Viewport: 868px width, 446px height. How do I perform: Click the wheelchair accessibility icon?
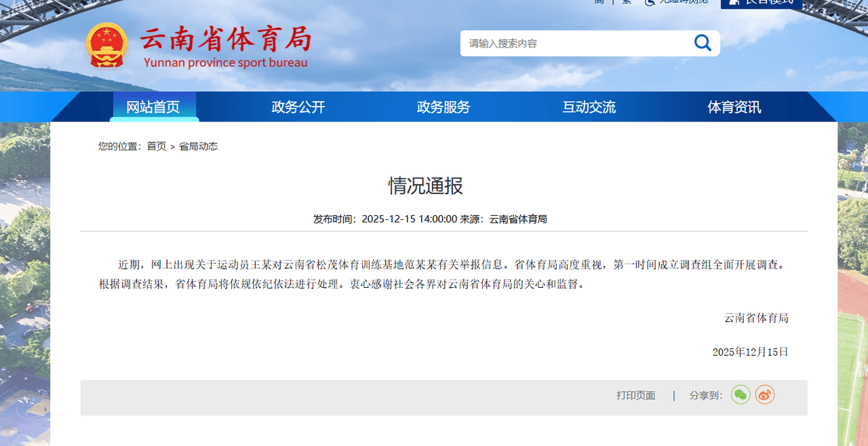pos(648,2)
